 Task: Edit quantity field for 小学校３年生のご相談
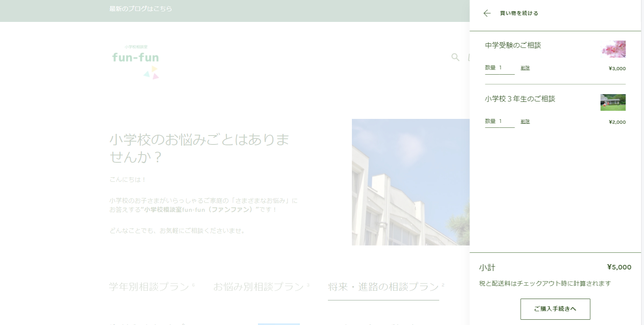pos(500,122)
